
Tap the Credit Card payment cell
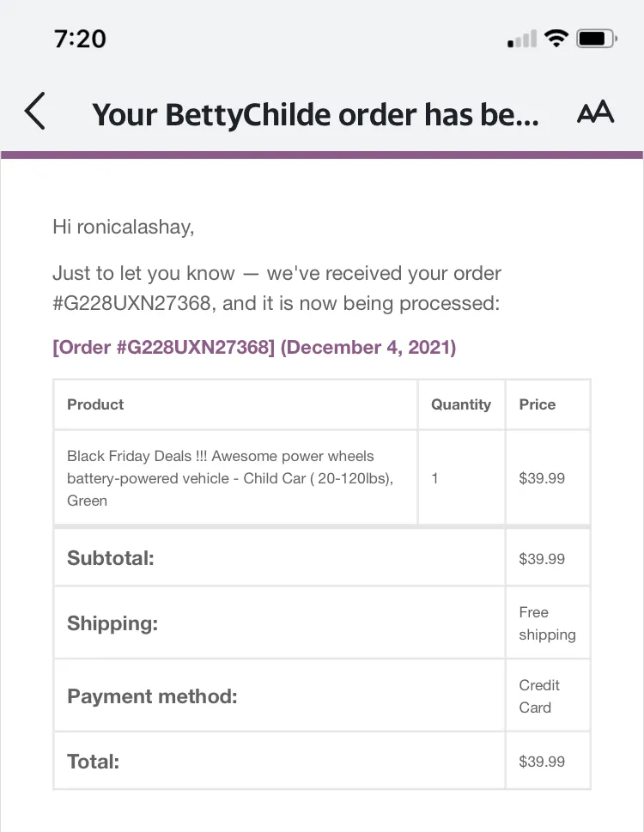click(539, 696)
